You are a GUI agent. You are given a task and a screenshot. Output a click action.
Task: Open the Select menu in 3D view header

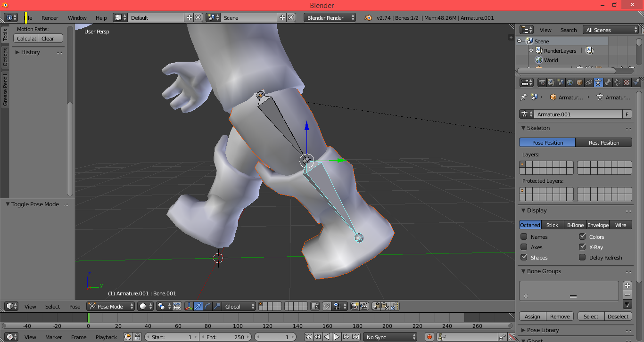pyautogui.click(x=53, y=307)
